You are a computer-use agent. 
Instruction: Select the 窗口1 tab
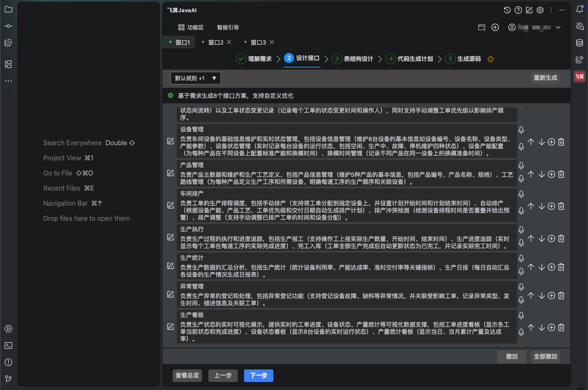[179, 42]
